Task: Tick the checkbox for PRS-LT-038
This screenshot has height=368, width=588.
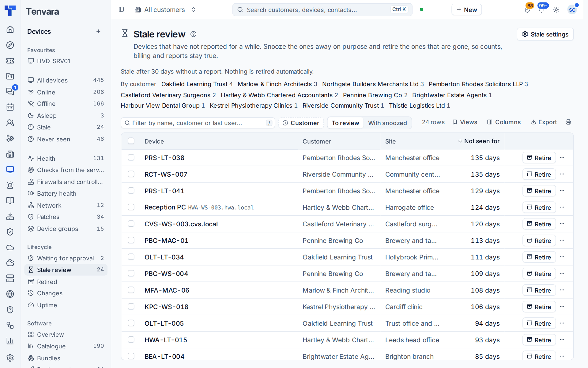Action: [131, 157]
